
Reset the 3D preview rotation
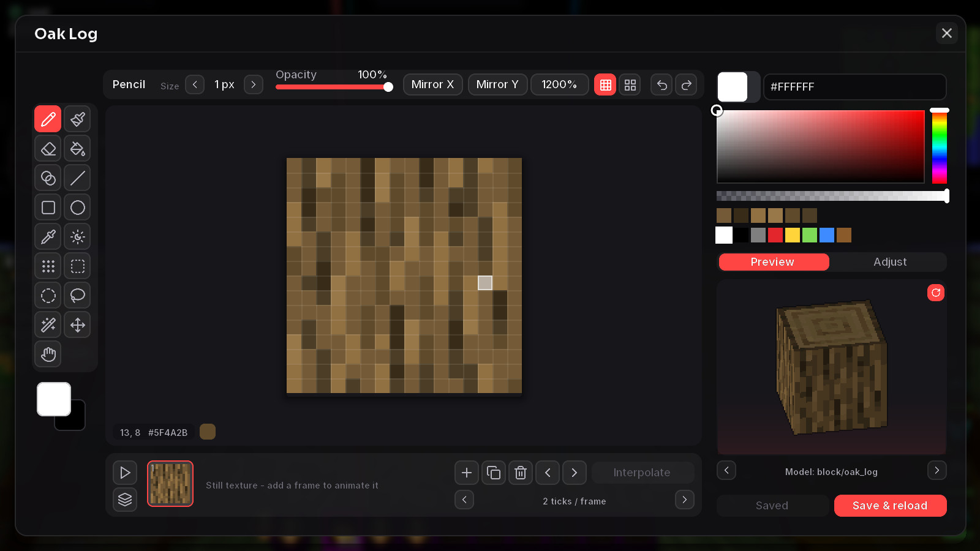pos(936,293)
